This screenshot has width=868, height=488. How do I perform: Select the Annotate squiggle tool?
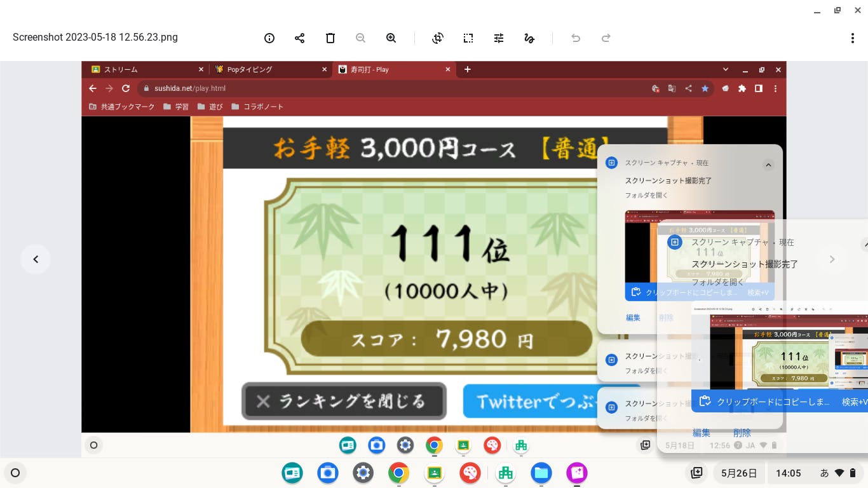529,38
